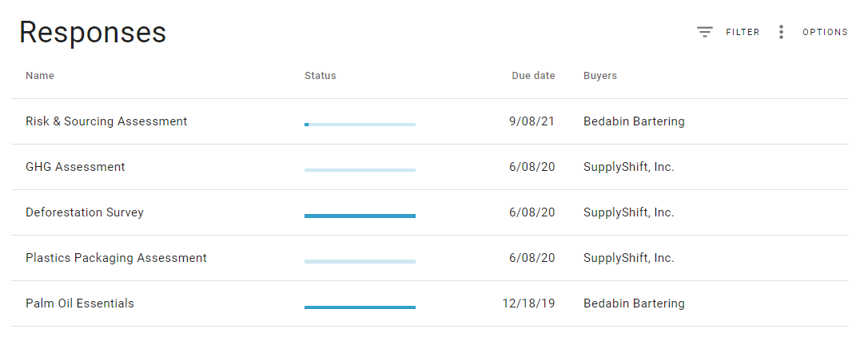Sort by the Name column header
Image resolution: width=868 pixels, height=345 pixels.
point(40,76)
